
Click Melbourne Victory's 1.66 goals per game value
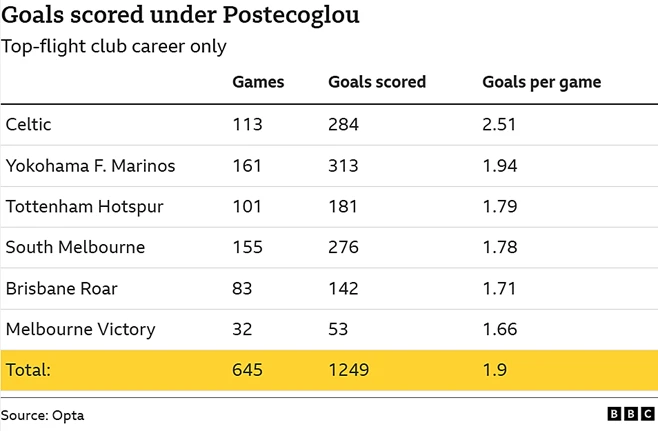coord(499,329)
